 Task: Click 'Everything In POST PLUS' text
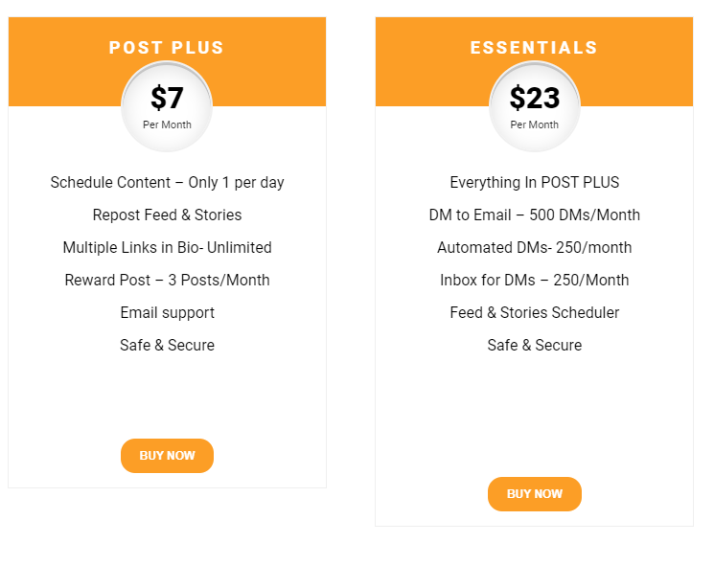pyautogui.click(x=535, y=182)
